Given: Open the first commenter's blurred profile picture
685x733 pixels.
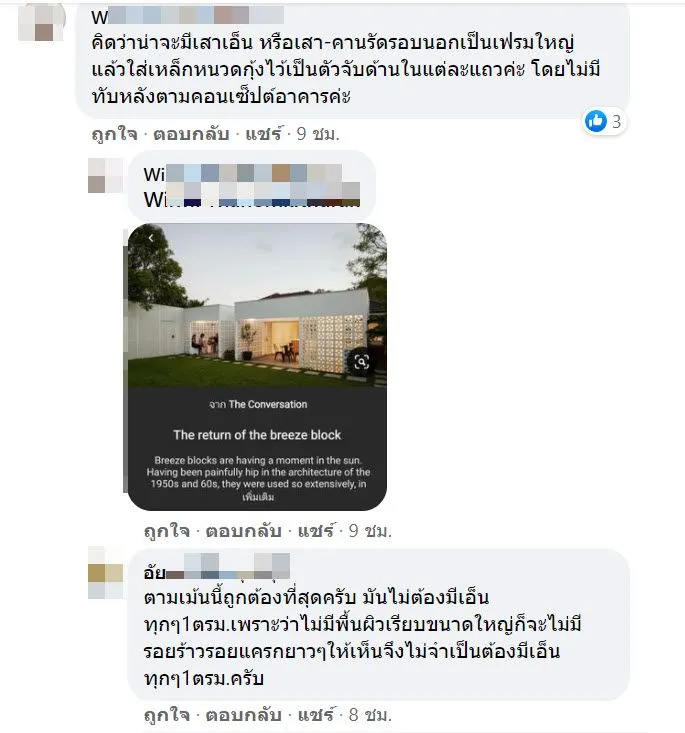Looking at the screenshot, I should click(x=42, y=21).
